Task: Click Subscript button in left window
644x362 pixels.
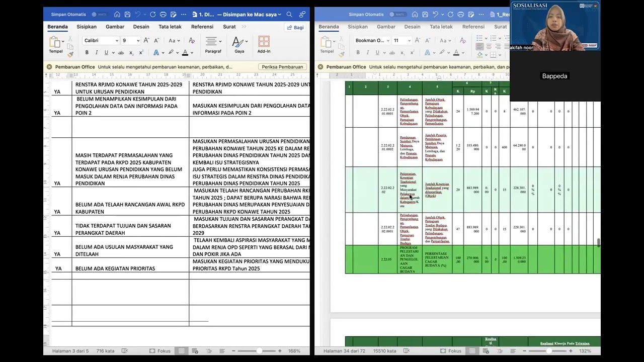Action: click(131, 53)
